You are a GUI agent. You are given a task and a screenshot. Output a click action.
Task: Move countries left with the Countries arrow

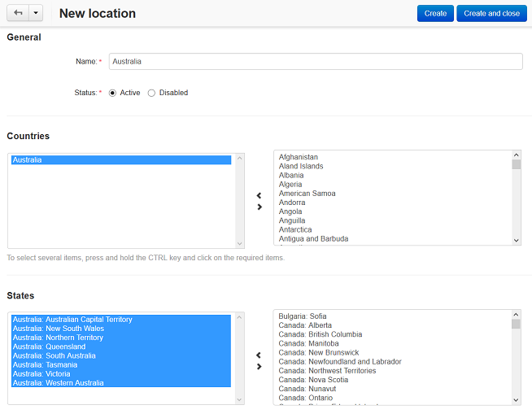[x=259, y=195]
